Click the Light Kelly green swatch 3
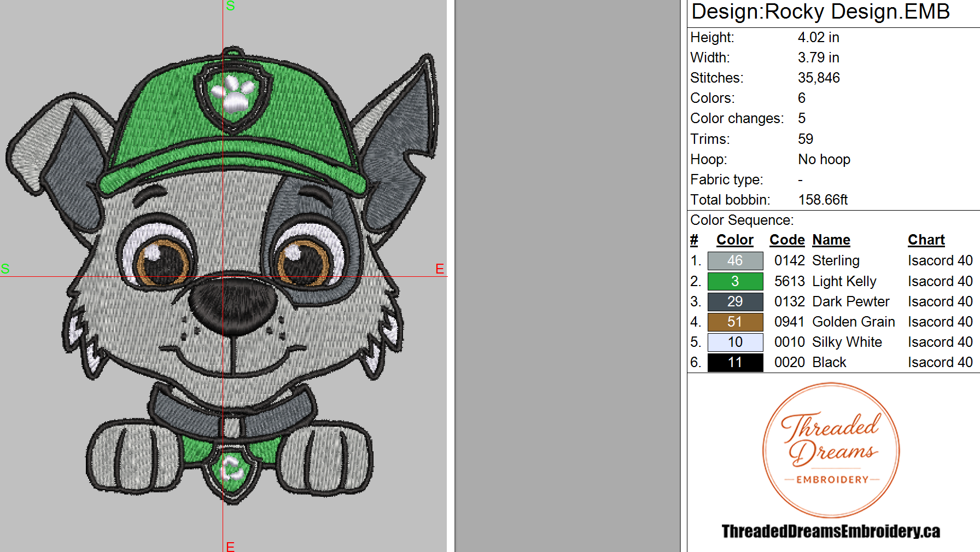 click(735, 281)
